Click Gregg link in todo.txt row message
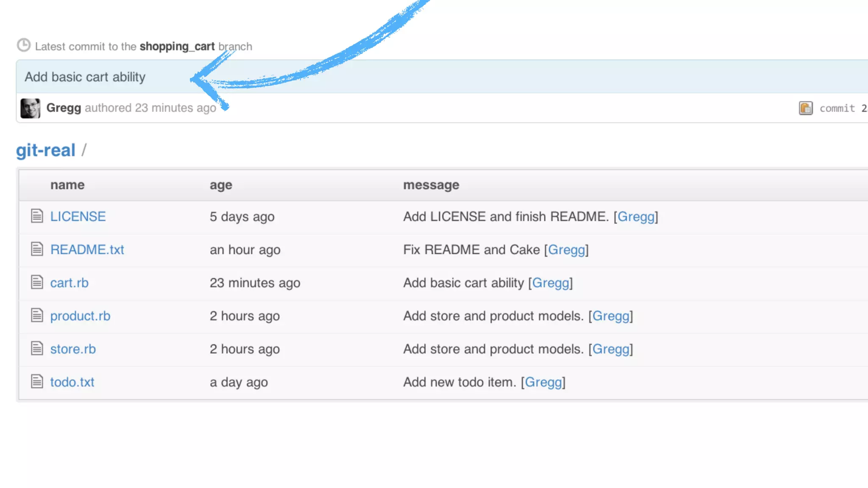This screenshot has width=868, height=488. (543, 382)
